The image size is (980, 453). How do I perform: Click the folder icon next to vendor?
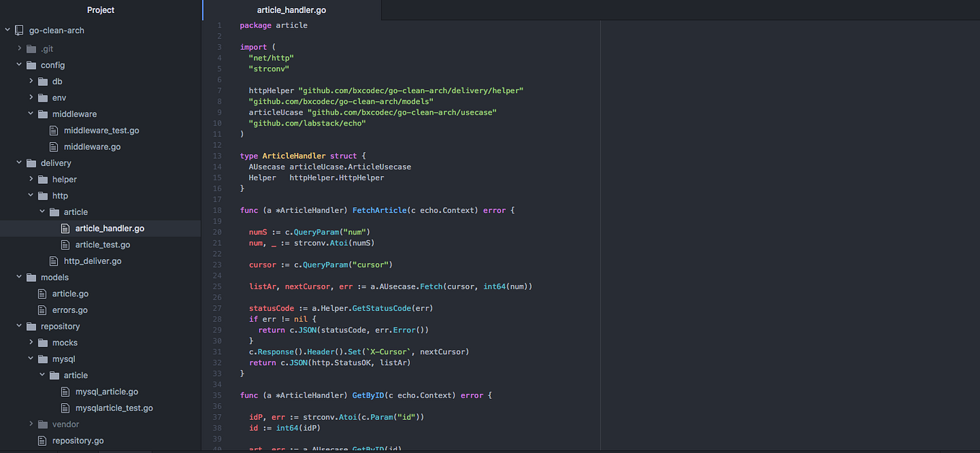point(43,424)
